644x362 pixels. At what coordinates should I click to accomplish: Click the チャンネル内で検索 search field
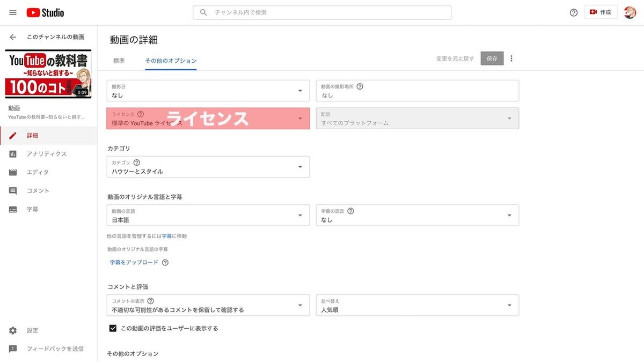point(321,12)
